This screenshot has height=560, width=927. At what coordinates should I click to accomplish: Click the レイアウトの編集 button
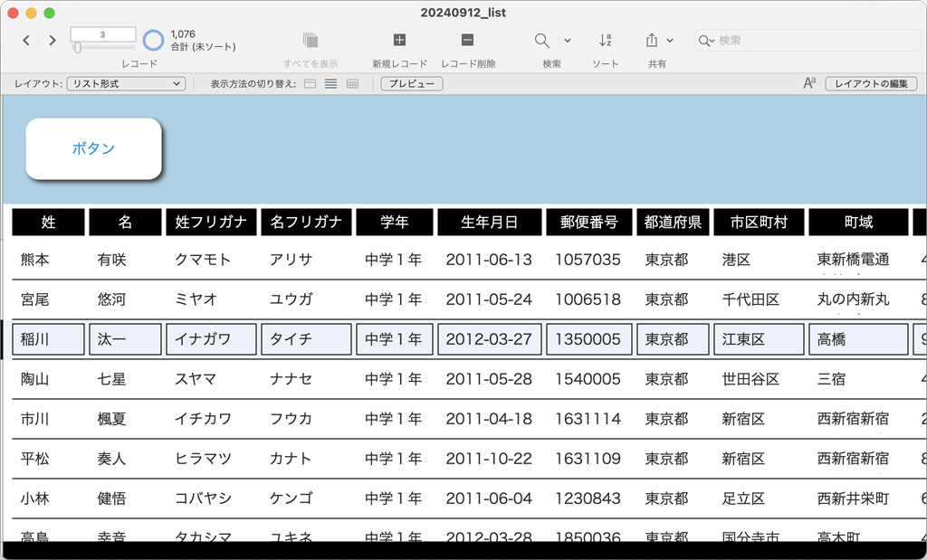(871, 84)
